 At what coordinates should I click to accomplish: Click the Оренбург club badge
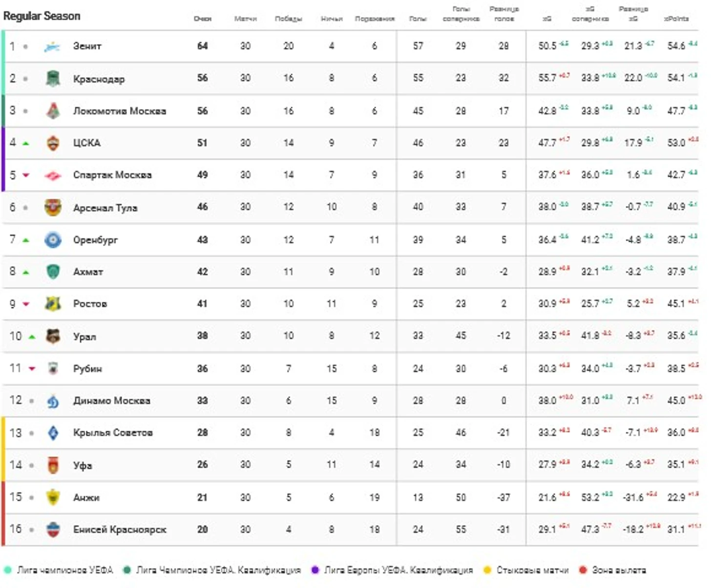(53, 240)
